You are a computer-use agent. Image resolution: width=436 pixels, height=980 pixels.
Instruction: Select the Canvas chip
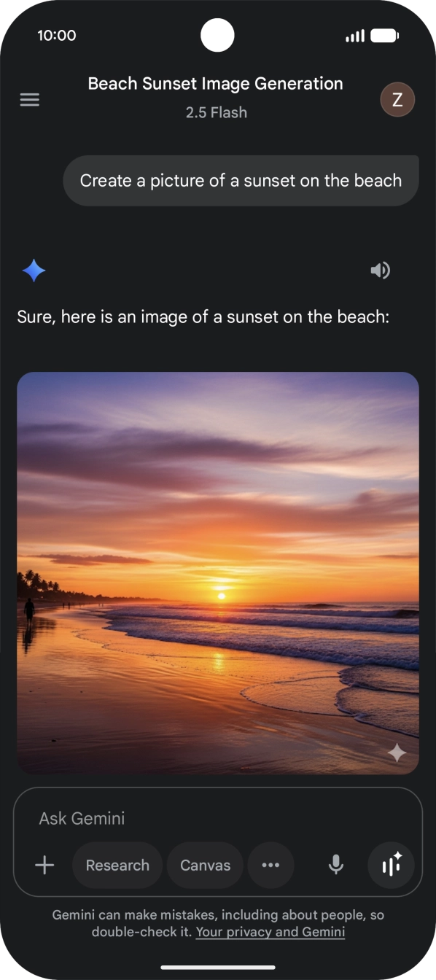point(205,865)
